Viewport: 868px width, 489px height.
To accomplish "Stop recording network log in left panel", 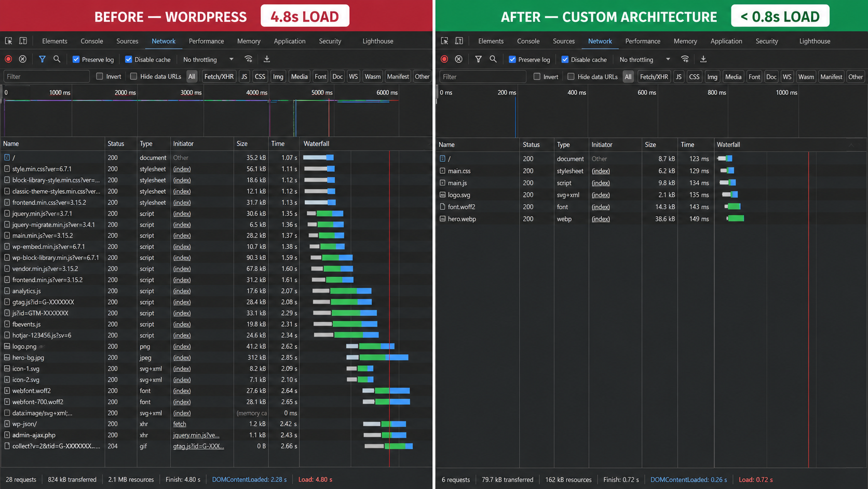I will (8, 59).
